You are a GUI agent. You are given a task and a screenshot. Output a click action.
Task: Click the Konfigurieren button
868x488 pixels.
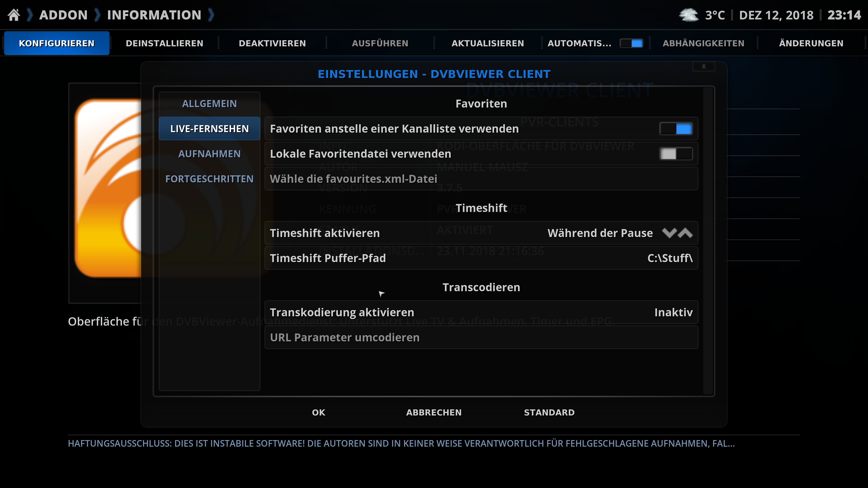click(57, 43)
